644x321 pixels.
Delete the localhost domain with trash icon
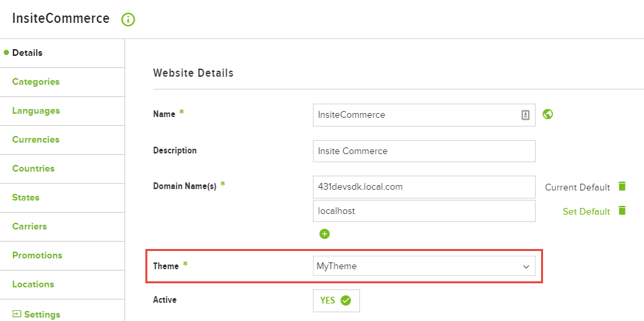click(x=622, y=211)
